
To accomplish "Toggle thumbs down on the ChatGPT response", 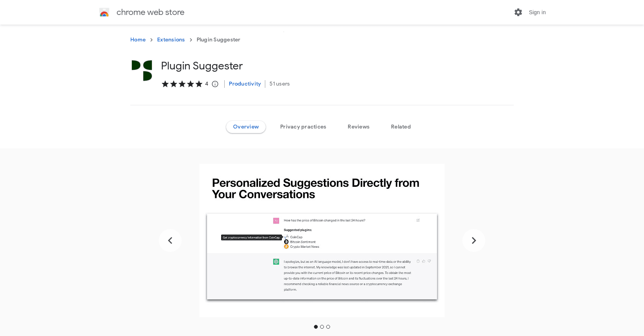I will pos(429,261).
